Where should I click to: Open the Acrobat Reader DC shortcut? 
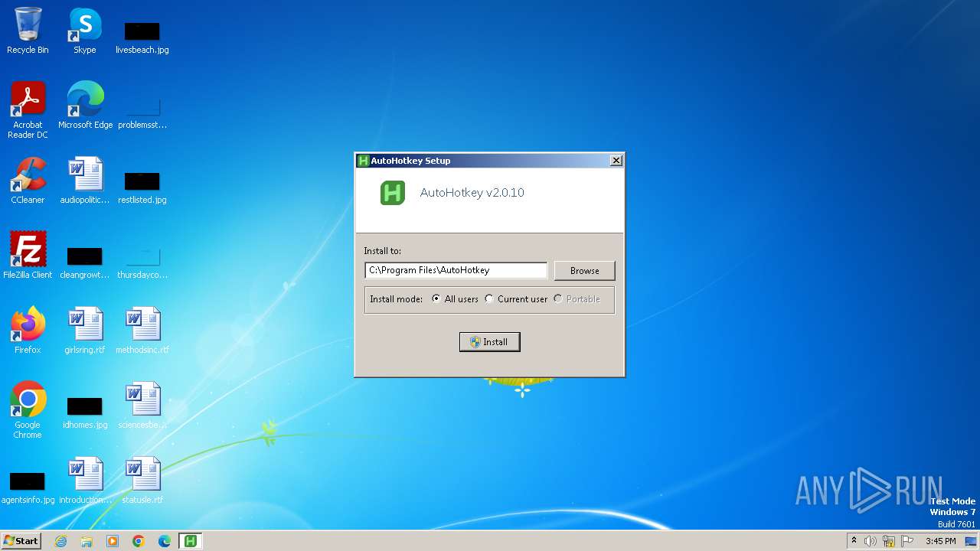28,110
